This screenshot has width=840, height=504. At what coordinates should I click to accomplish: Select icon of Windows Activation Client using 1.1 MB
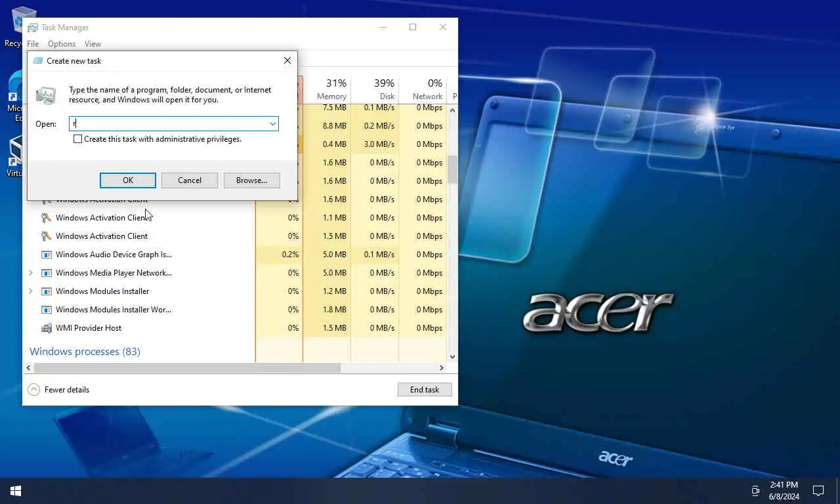46,217
